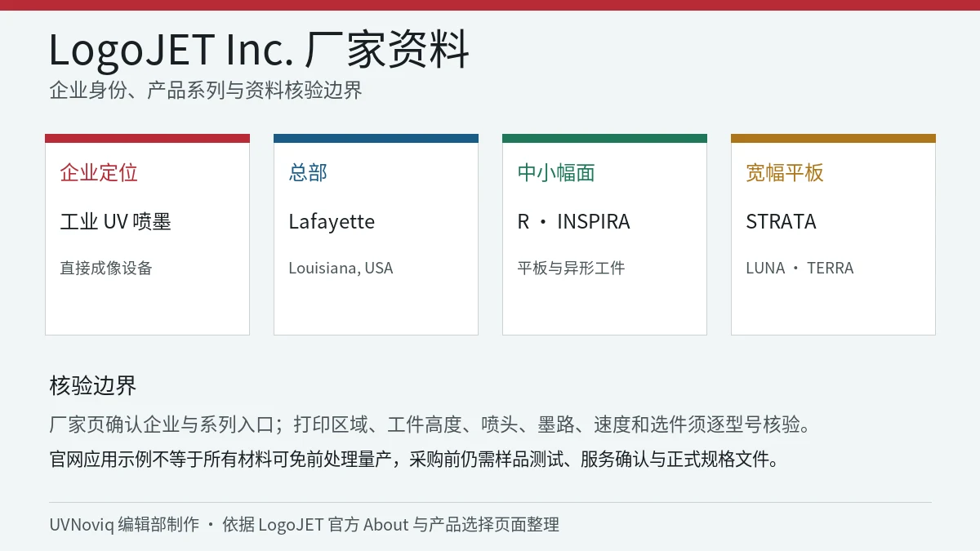Click the sentence starting "厂家页确认企业与系列入口"
Screen dimensions: 980x551
tap(431, 424)
